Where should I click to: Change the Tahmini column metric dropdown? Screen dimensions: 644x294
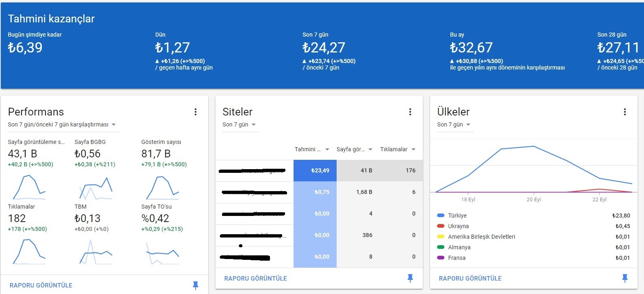pos(312,149)
